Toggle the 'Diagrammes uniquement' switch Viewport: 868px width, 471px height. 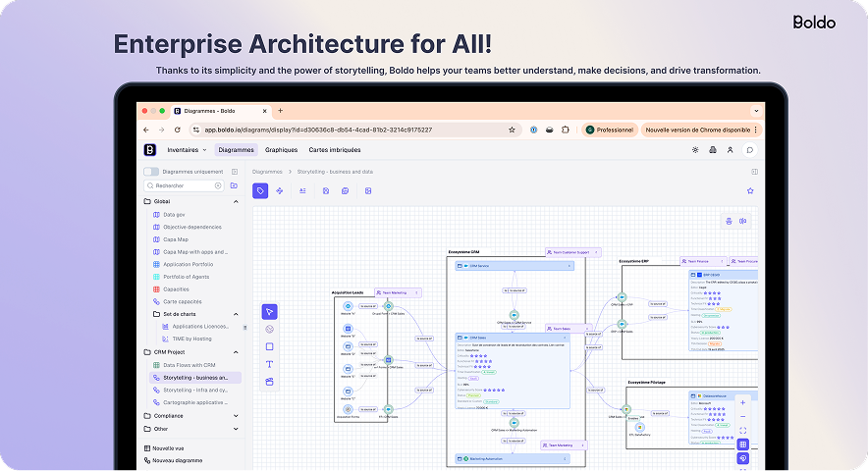[151, 172]
